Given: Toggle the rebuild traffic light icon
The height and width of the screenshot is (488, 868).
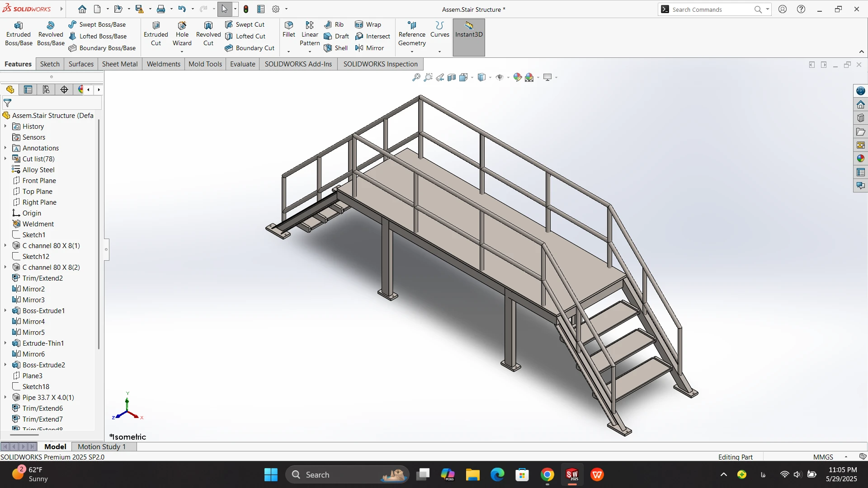Looking at the screenshot, I should 246,9.
